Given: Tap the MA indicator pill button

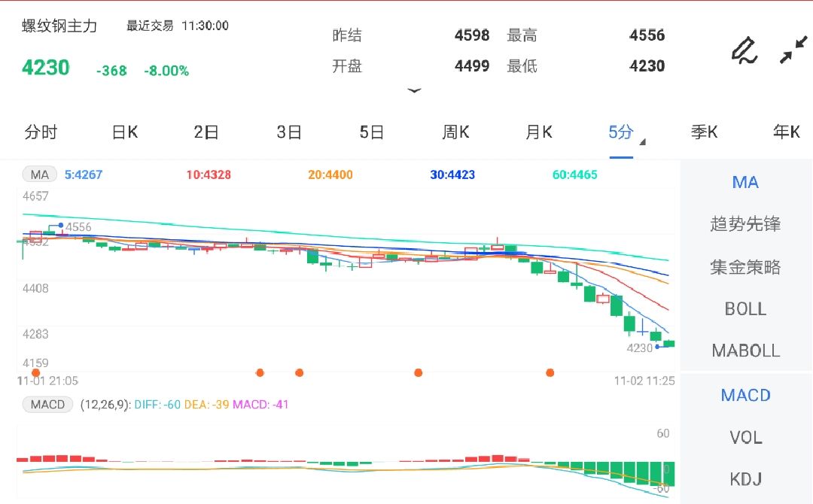Looking at the screenshot, I should tap(39, 175).
